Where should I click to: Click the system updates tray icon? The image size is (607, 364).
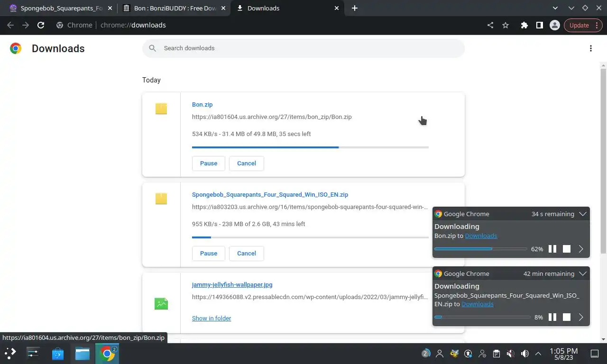468,354
